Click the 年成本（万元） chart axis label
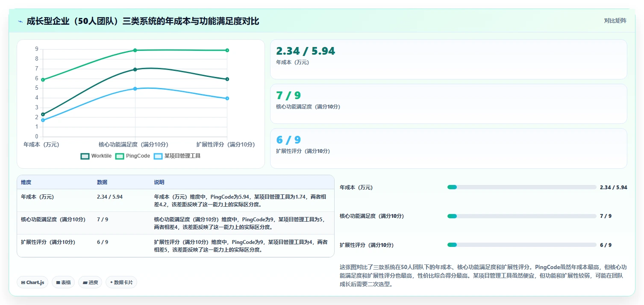644x305 pixels. [x=41, y=145]
